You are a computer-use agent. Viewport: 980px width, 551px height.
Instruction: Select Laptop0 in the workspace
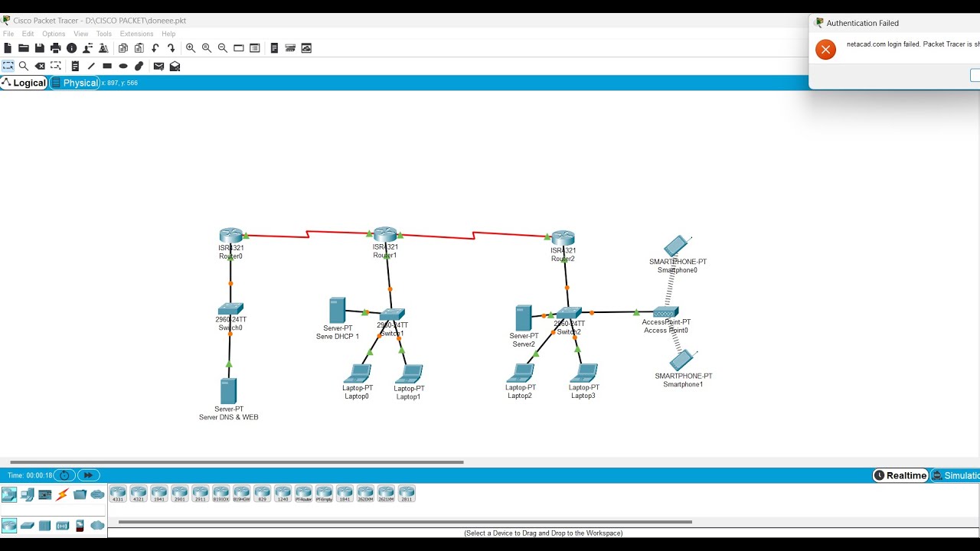[357, 373]
